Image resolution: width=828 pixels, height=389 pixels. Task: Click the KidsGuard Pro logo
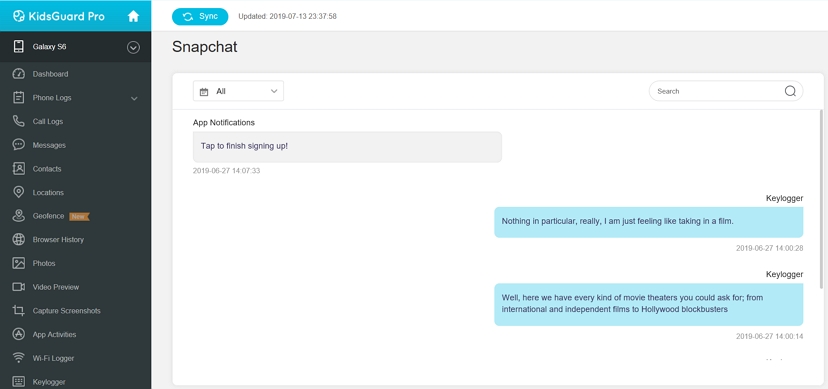coord(59,16)
